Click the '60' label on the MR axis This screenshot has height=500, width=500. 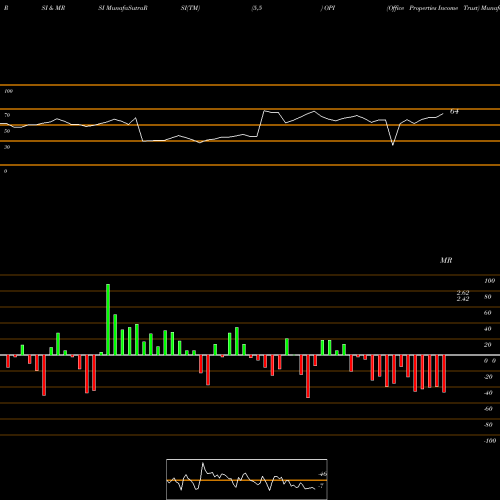pyautogui.click(x=488, y=313)
